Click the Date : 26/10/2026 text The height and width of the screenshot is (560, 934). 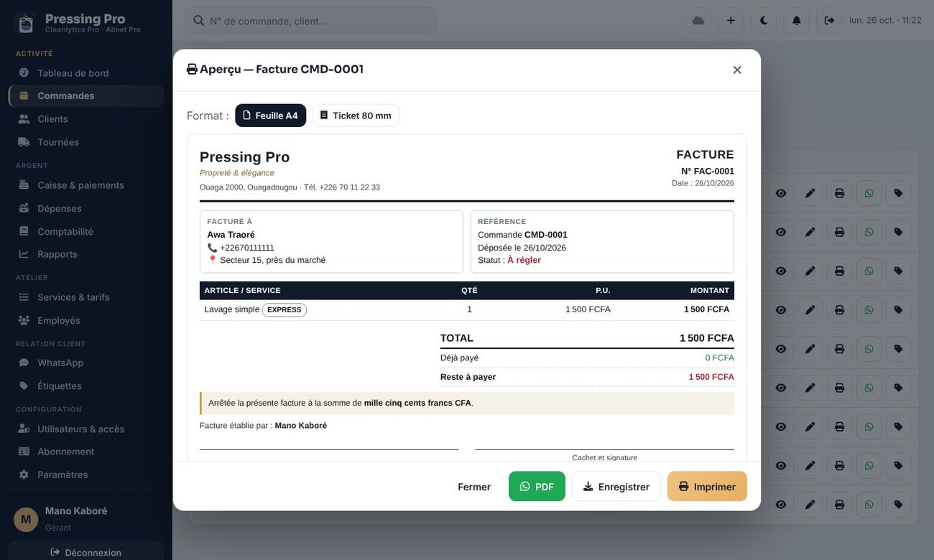click(703, 183)
